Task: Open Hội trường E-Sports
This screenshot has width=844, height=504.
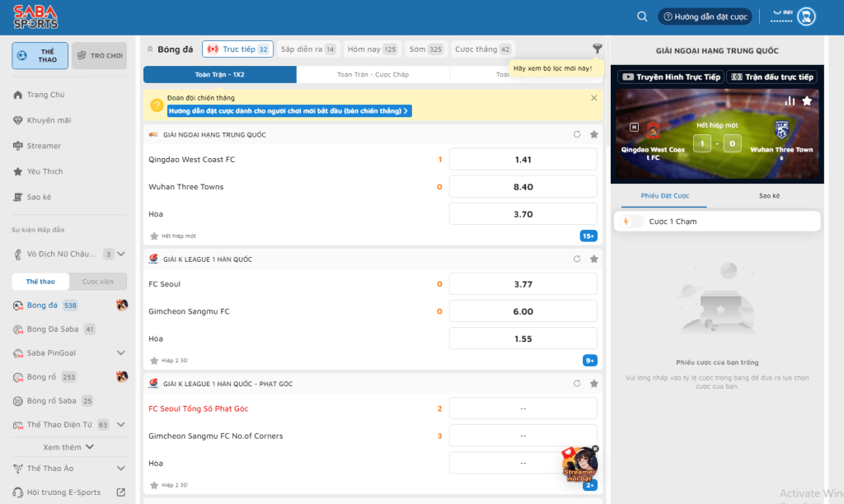Action: point(63,492)
